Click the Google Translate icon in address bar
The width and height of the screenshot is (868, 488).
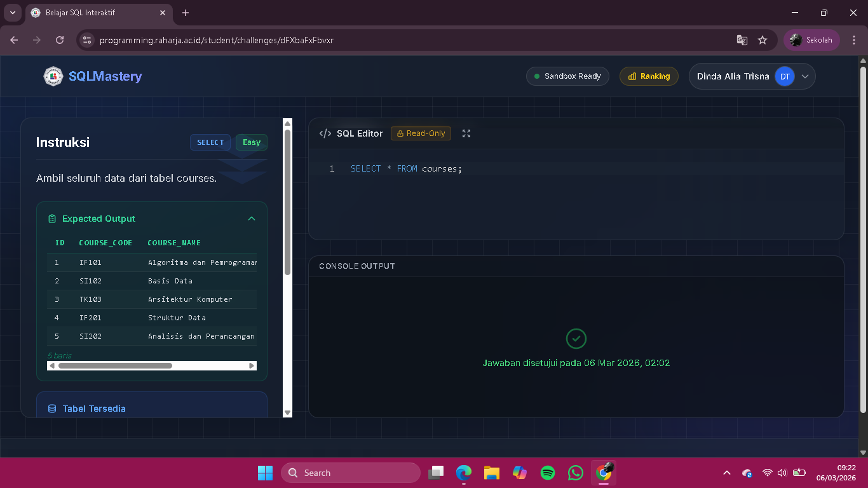tap(742, 40)
